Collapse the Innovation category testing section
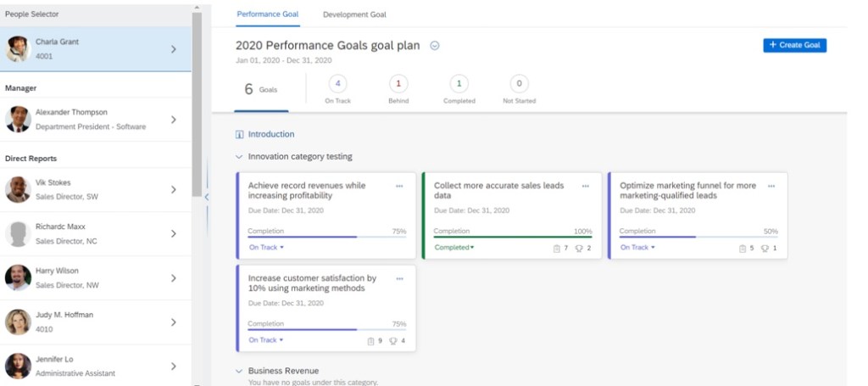 [239, 156]
